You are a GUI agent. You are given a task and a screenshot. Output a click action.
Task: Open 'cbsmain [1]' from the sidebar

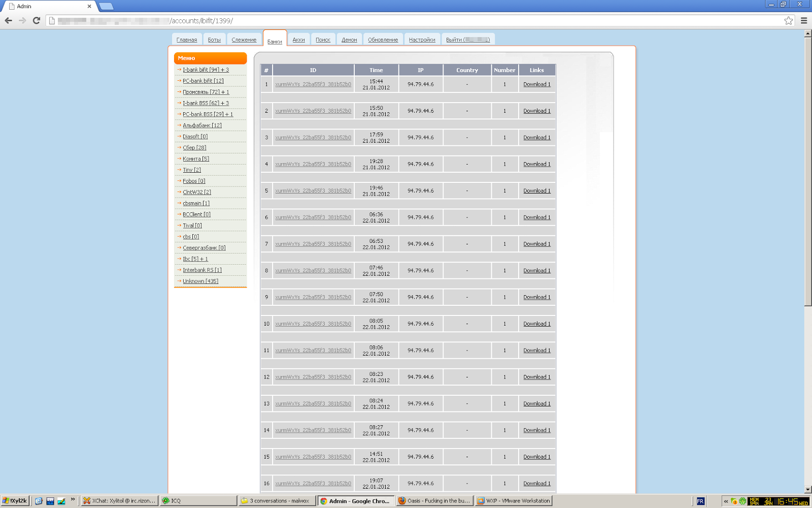point(196,204)
